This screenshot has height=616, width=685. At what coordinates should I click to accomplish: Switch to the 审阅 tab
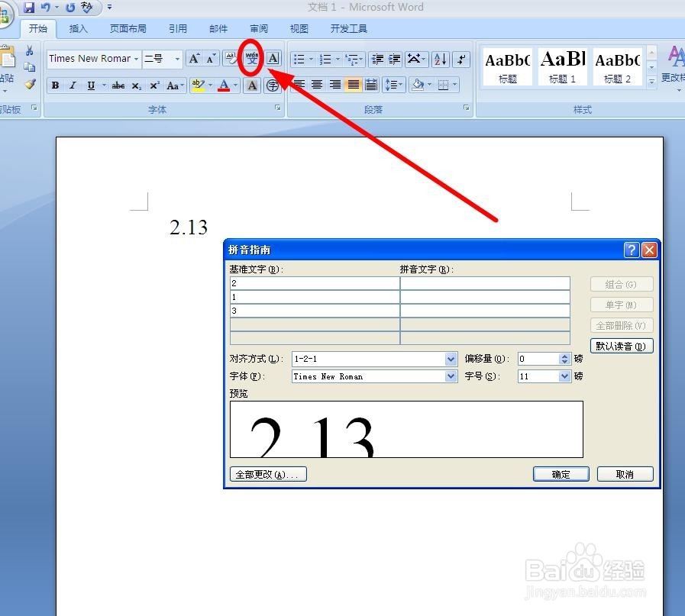[x=259, y=29]
